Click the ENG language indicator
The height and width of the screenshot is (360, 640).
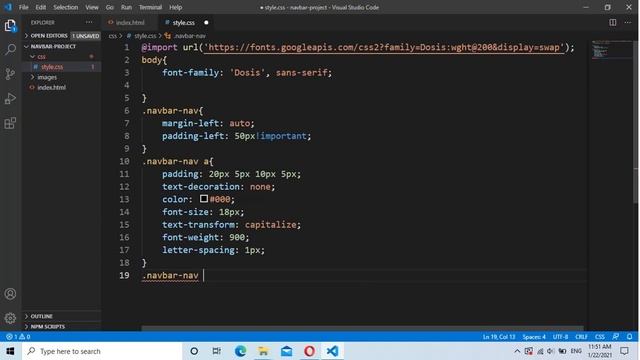(576, 351)
